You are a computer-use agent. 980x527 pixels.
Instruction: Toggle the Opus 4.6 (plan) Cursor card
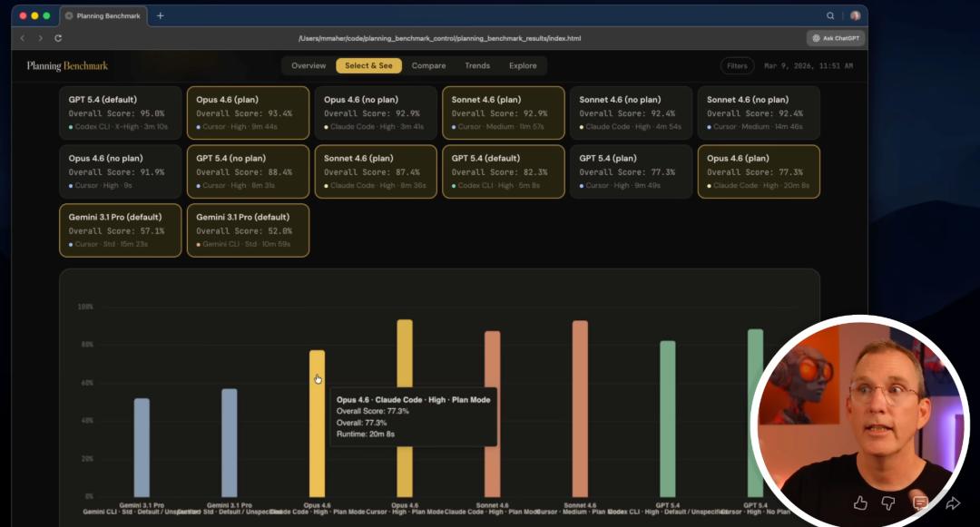tap(248, 112)
